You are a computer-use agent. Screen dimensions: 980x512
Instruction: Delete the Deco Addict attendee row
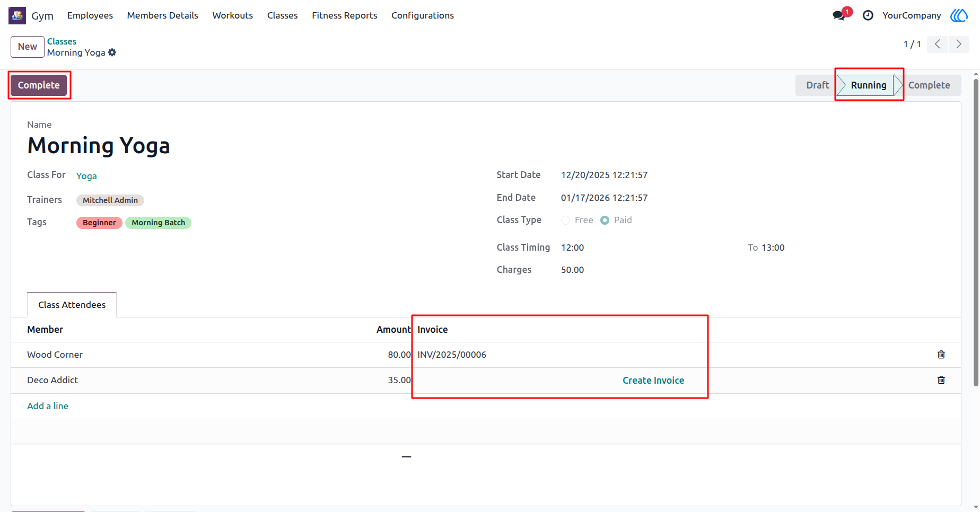pyautogui.click(x=941, y=380)
